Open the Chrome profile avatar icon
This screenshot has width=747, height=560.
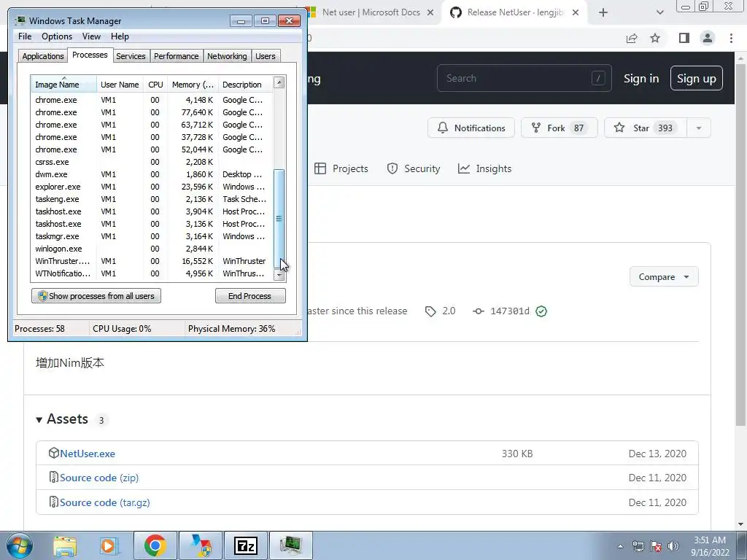click(708, 38)
